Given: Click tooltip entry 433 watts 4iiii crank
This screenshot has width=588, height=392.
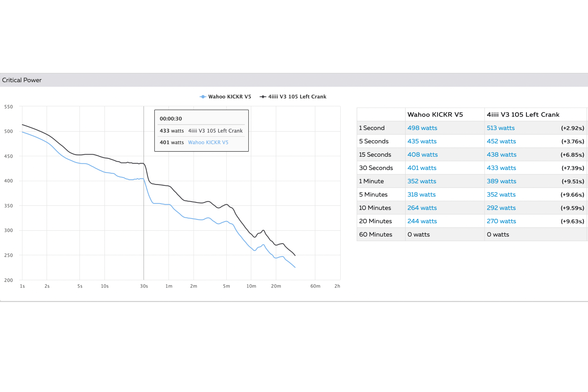Looking at the screenshot, I should coord(201,131).
